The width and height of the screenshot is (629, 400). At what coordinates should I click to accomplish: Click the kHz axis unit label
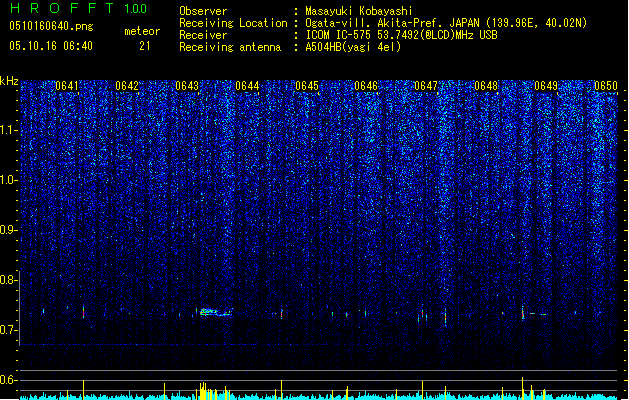tap(9, 81)
